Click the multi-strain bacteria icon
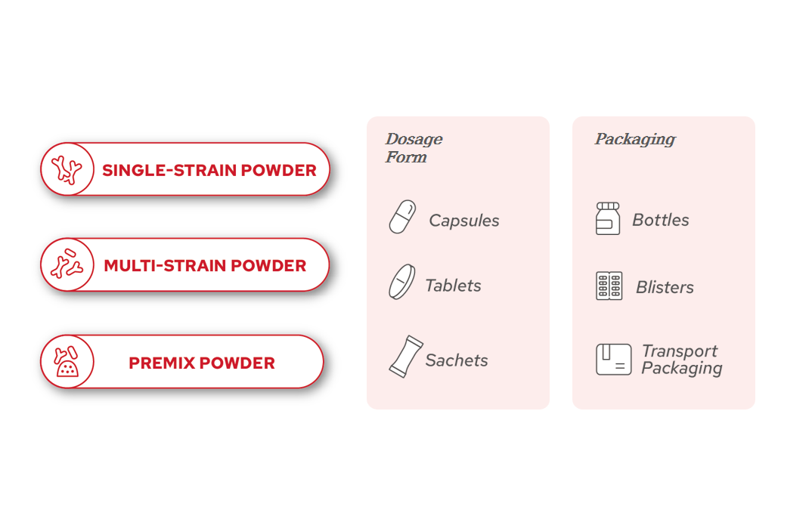This screenshot has height=510, width=812. pos(67,265)
